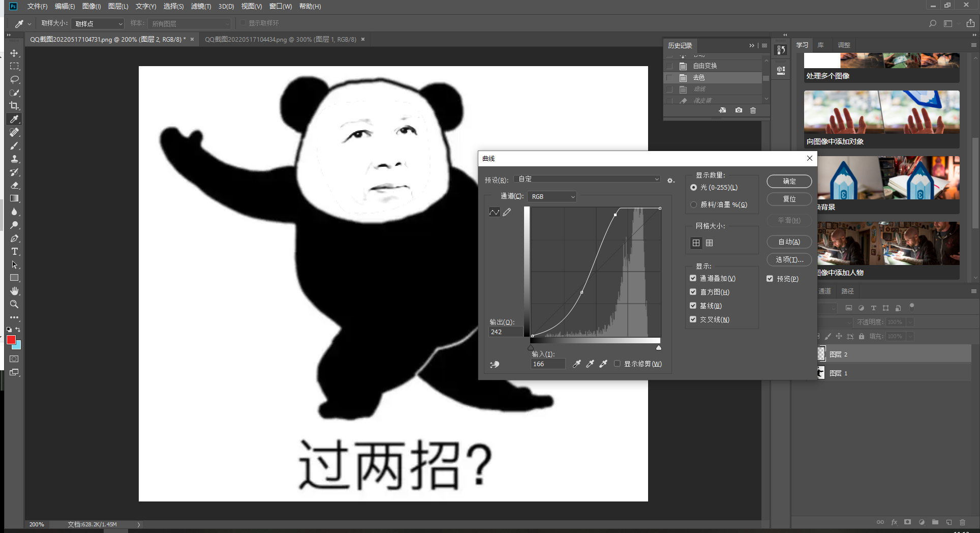Create new snapshot in History panel
The width and height of the screenshot is (980, 533).
[739, 110]
